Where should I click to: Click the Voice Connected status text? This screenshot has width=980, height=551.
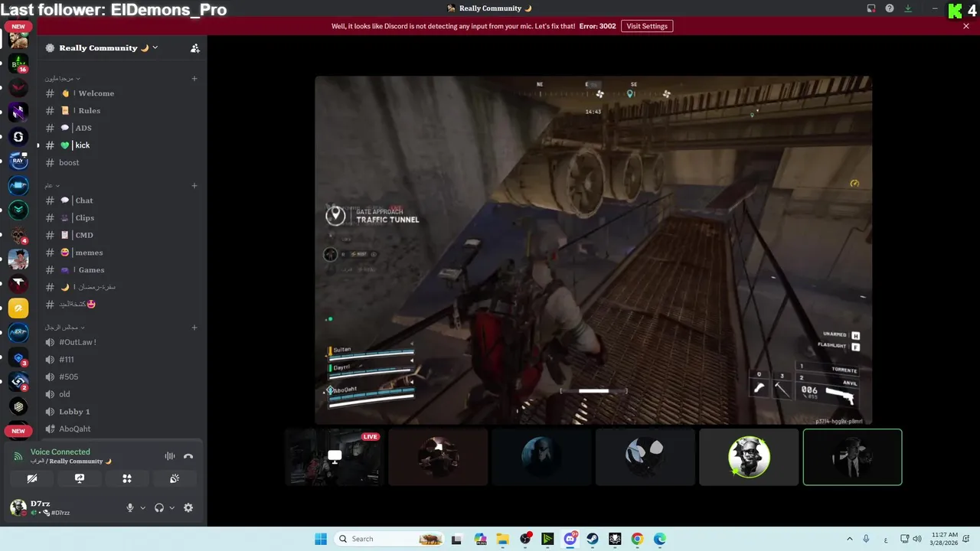(60, 452)
